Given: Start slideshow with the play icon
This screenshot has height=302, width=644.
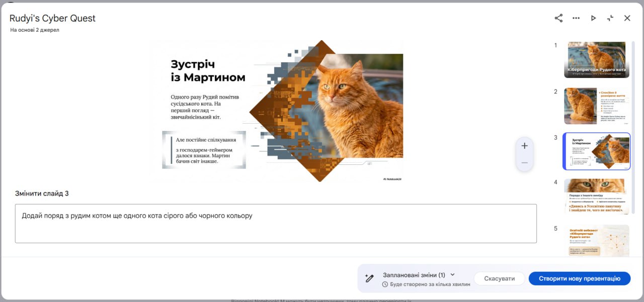Looking at the screenshot, I should [x=593, y=18].
